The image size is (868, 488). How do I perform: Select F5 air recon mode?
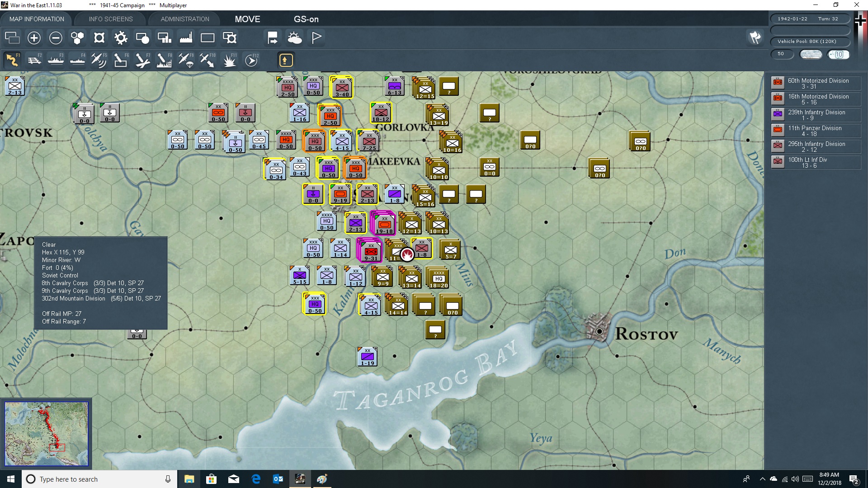click(x=99, y=60)
